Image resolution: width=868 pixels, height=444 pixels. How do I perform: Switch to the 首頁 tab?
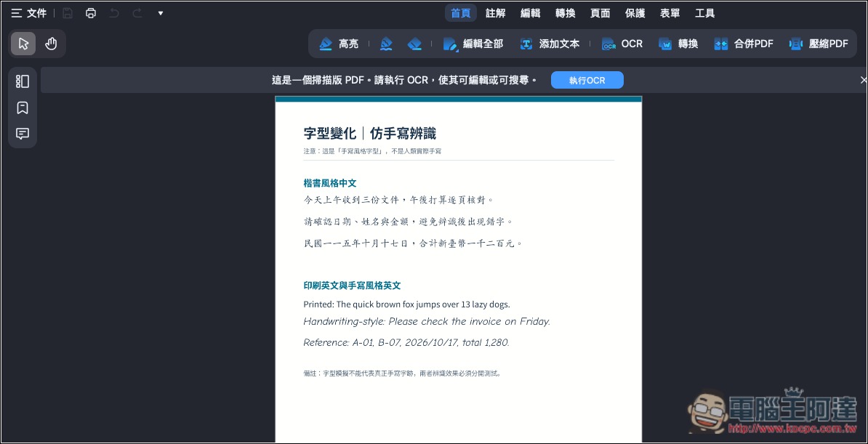pyautogui.click(x=461, y=13)
